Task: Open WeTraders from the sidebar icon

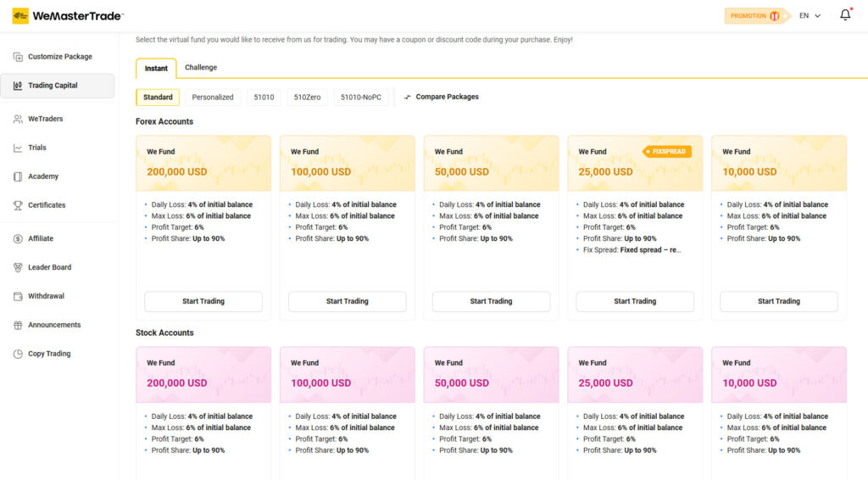Action: click(x=18, y=120)
